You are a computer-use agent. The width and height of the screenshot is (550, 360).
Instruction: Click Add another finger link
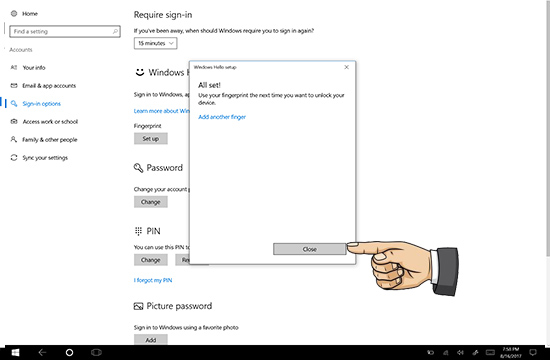[222, 117]
